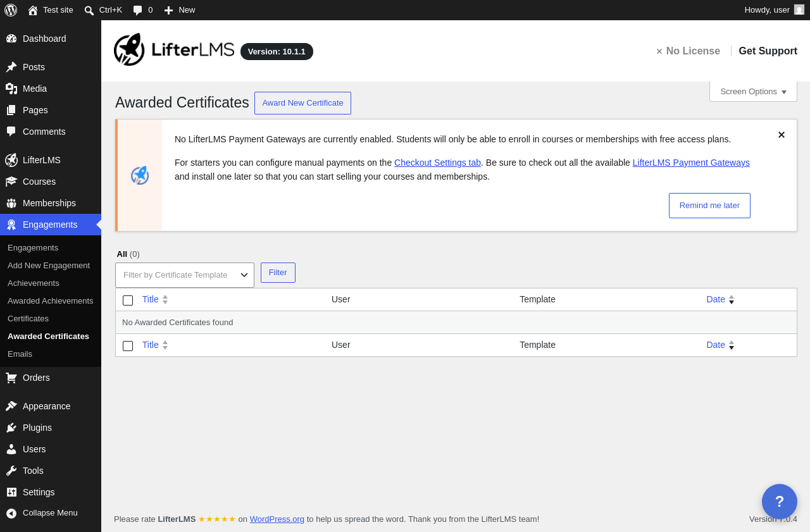Click the Memberships group icon

[11, 203]
